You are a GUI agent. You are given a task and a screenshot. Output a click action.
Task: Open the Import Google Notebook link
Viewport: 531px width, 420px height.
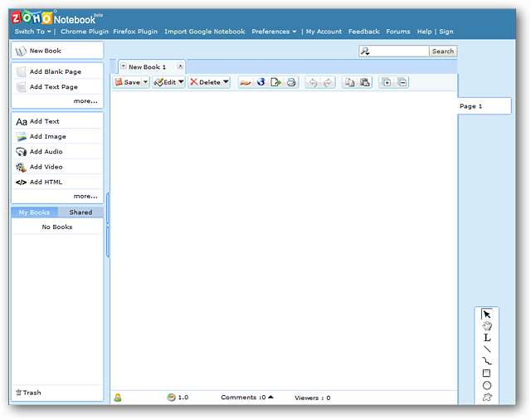204,32
